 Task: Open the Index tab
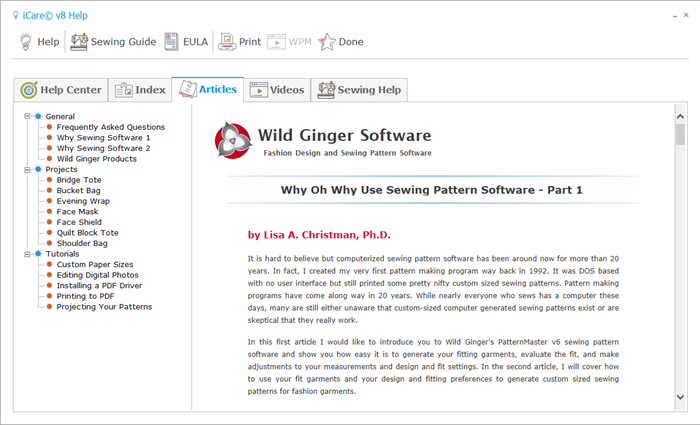(x=140, y=90)
